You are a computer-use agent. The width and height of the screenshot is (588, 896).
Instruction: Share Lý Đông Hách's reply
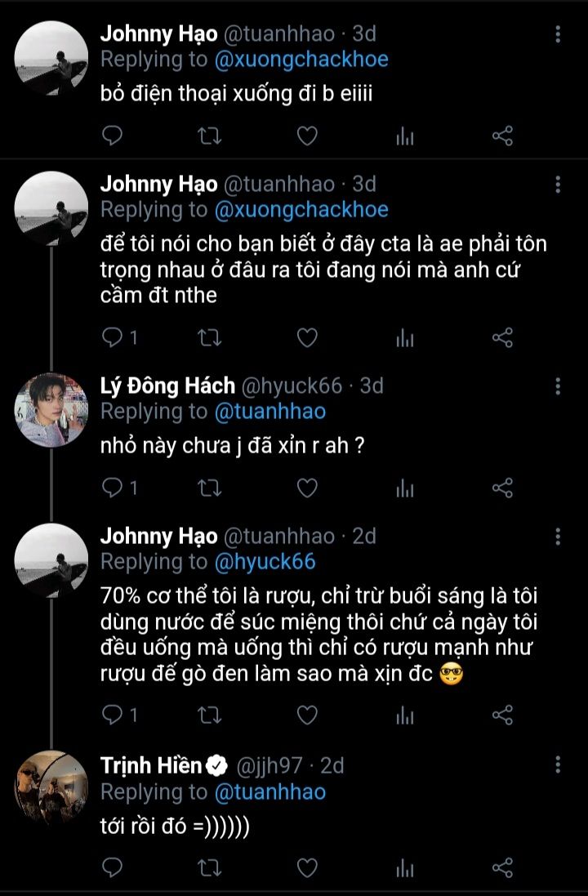(x=502, y=488)
